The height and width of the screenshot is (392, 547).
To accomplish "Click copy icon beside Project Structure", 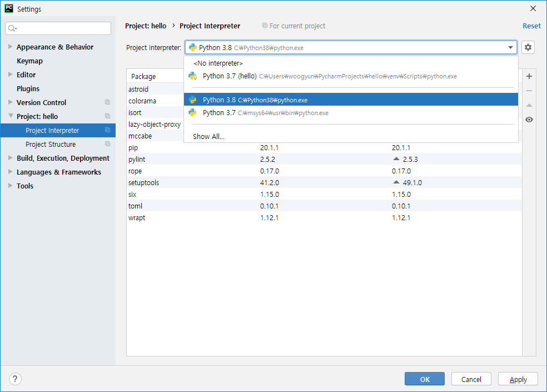I will pyautogui.click(x=107, y=144).
